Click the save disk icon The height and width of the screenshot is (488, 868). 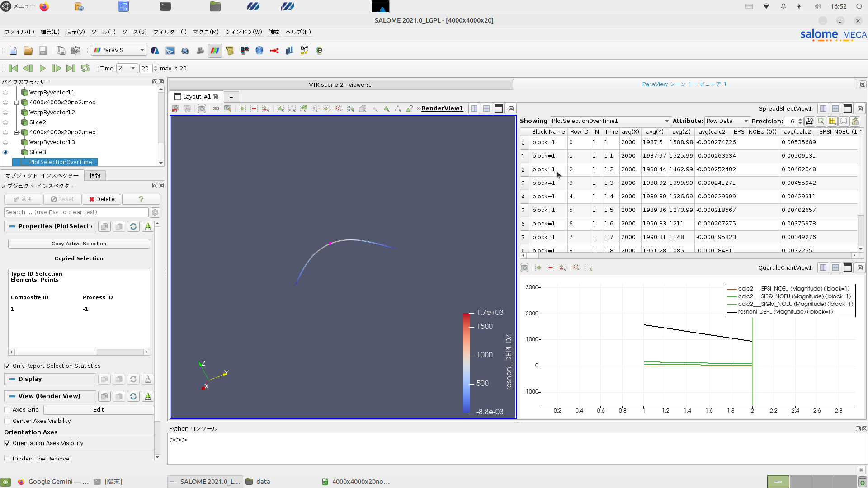coord(43,51)
